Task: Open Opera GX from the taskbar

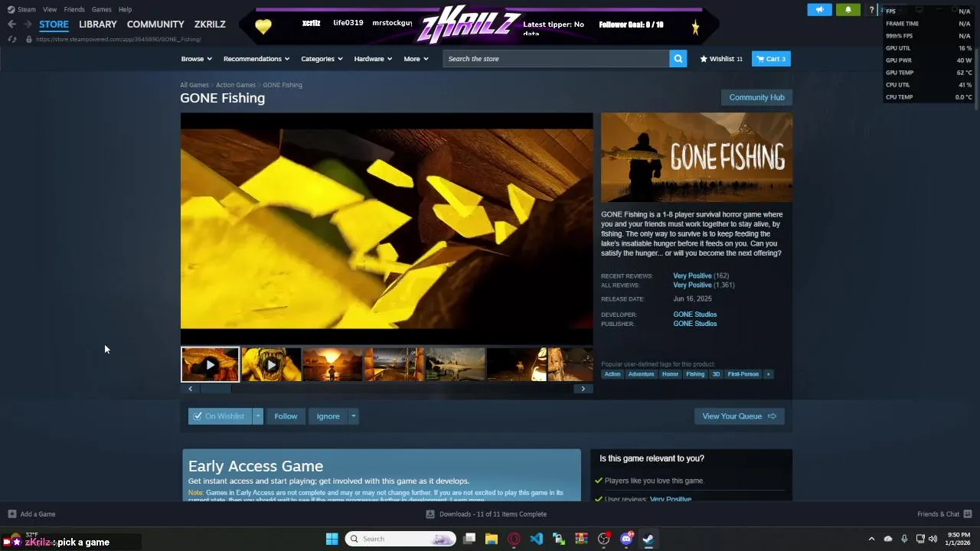Action: coord(514,539)
